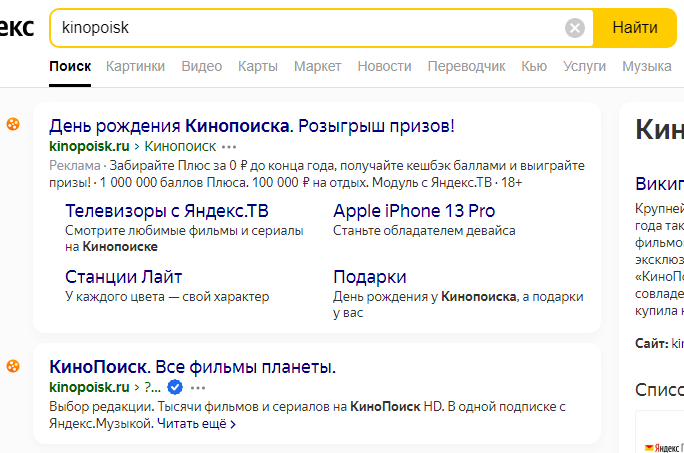Viewport: 684px width, 453px height.
Task: Select the Кью tab
Action: coord(534,66)
